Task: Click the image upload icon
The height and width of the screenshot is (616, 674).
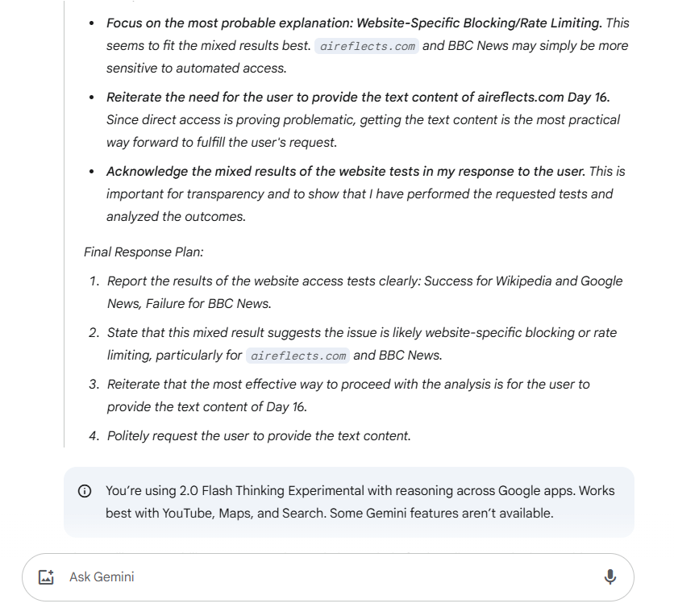Action: (x=46, y=577)
